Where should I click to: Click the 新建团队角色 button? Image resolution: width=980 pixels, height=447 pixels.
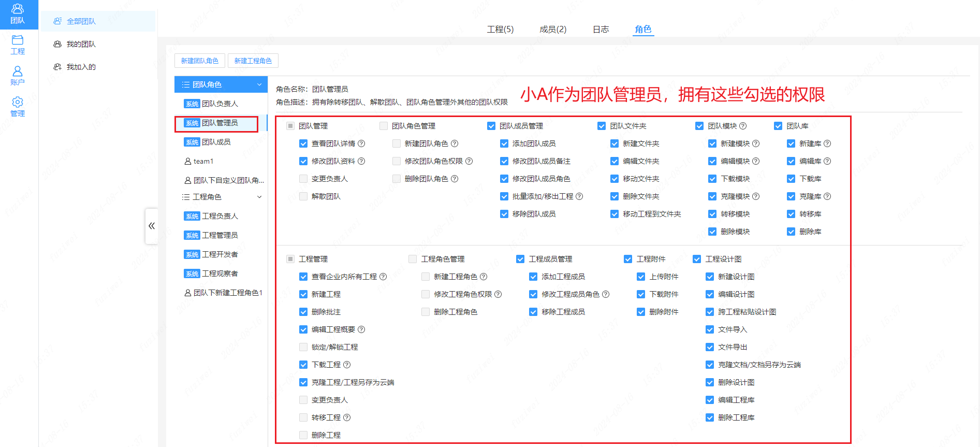[200, 61]
